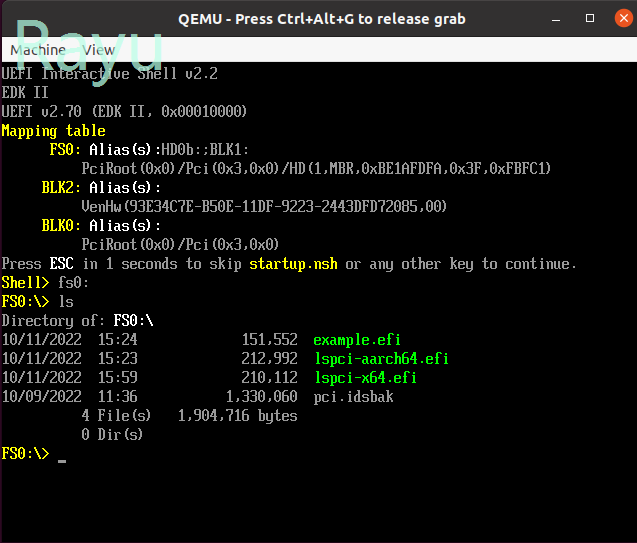Open the Machine menu
The width and height of the screenshot is (637, 543).
pyautogui.click(x=38, y=50)
